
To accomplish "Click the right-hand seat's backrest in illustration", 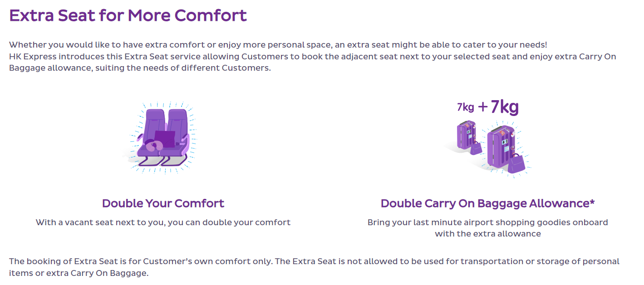I will 177,120.
